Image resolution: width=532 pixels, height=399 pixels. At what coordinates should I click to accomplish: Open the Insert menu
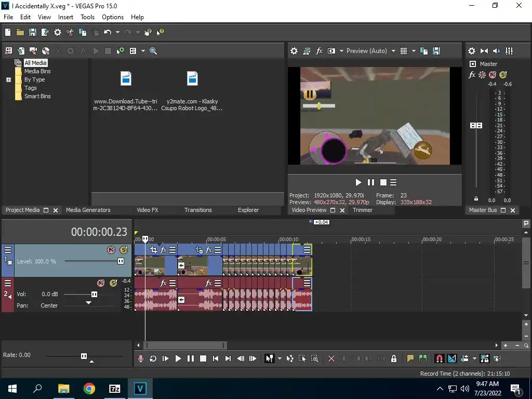65,17
